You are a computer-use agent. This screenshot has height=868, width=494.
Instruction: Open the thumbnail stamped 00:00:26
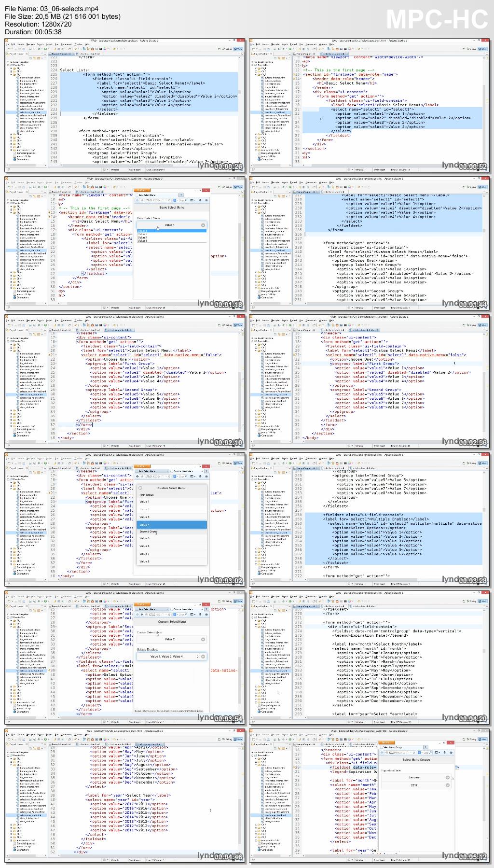[125, 105]
